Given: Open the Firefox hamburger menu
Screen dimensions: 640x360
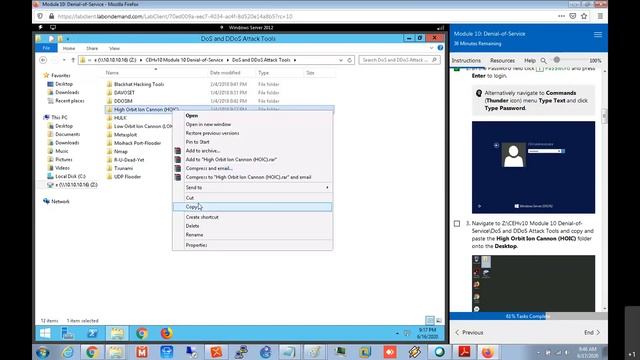Looking at the screenshot, I should (600, 16).
